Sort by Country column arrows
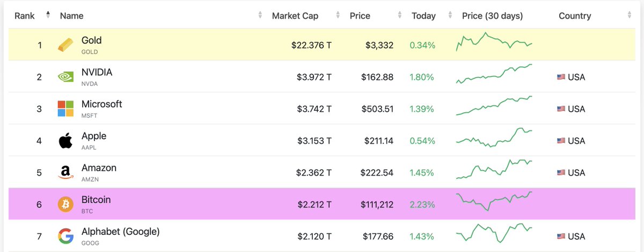 pyautogui.click(x=630, y=16)
